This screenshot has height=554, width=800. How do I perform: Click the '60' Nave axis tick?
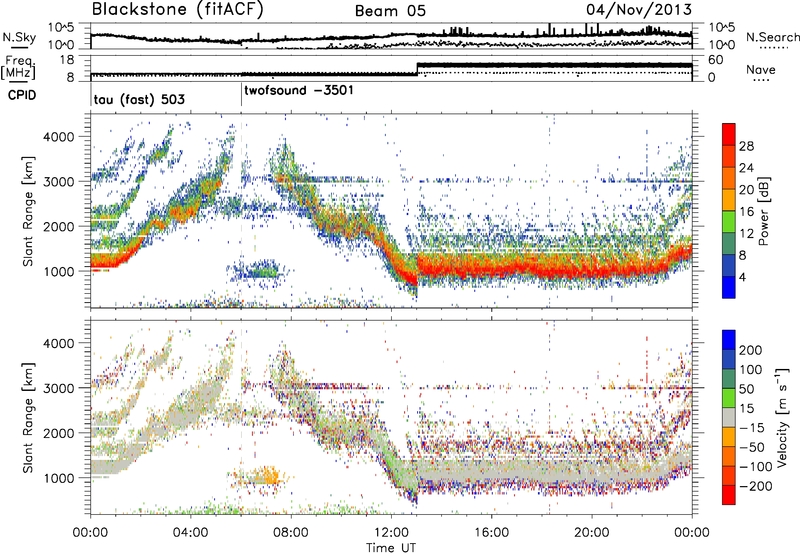click(715, 60)
